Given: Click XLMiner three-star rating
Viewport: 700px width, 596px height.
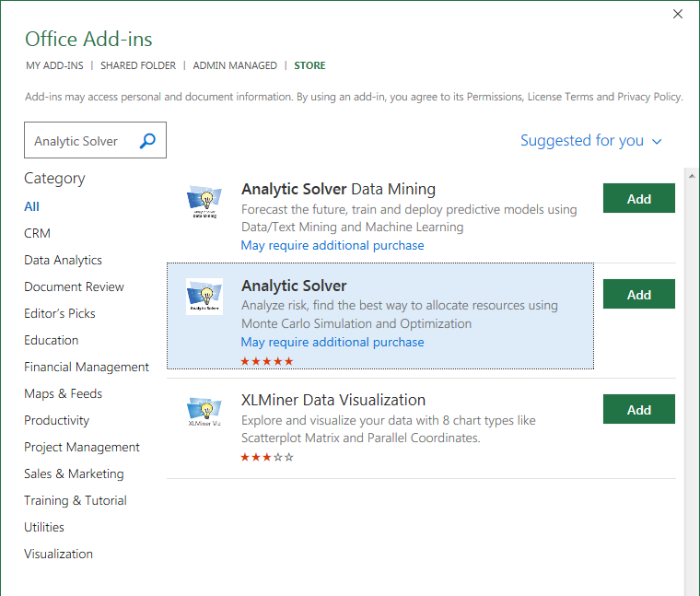Looking at the screenshot, I should (267, 457).
